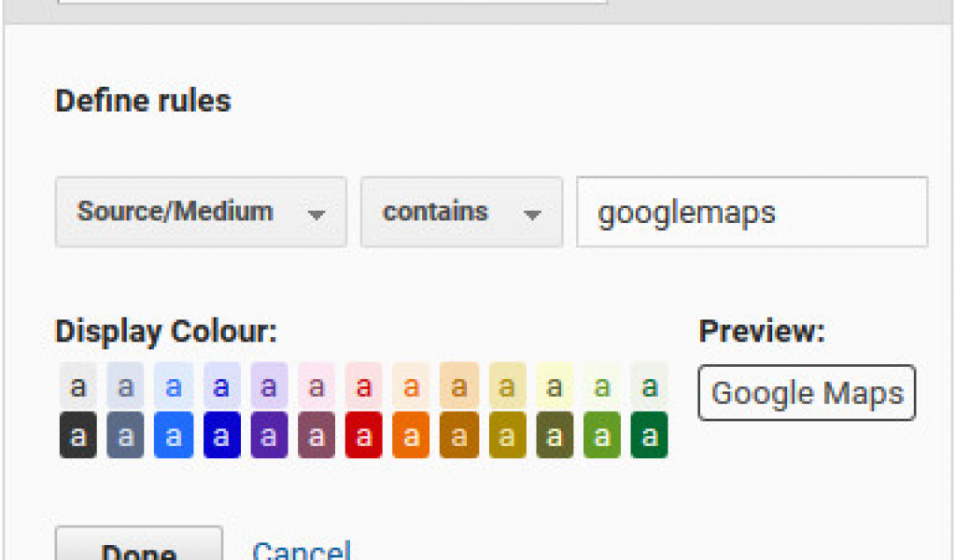Image resolution: width=956 pixels, height=560 pixels.
Task: Choose the mauve dark-row colour swatch
Action: (x=316, y=435)
